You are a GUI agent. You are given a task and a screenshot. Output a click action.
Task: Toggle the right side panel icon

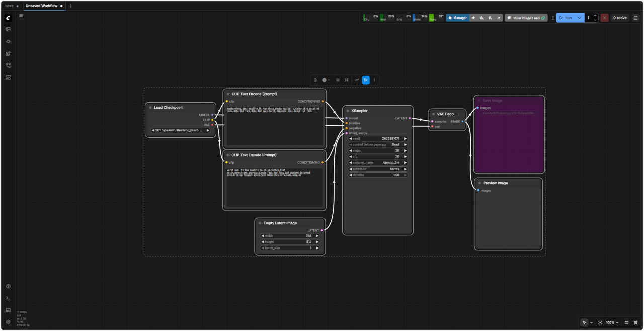635,18
